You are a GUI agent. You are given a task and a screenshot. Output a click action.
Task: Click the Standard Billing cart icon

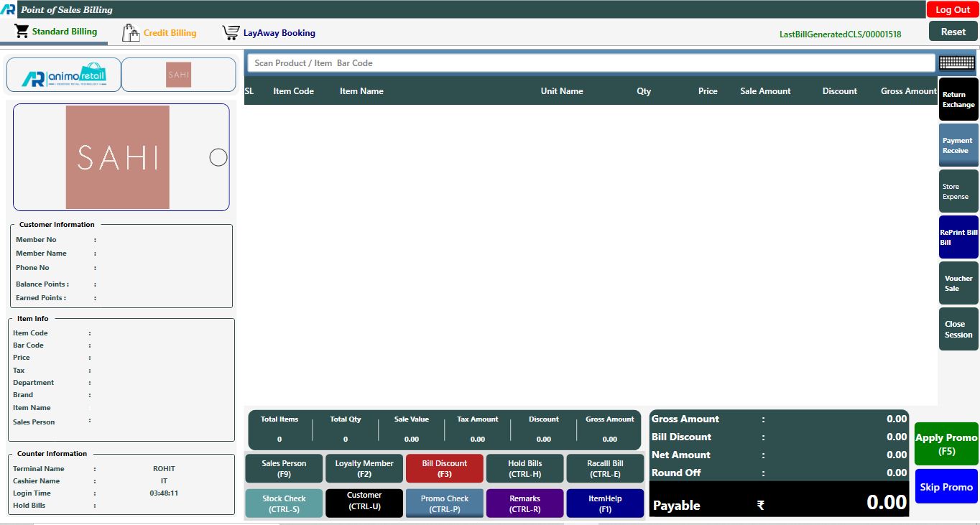pyautogui.click(x=22, y=32)
